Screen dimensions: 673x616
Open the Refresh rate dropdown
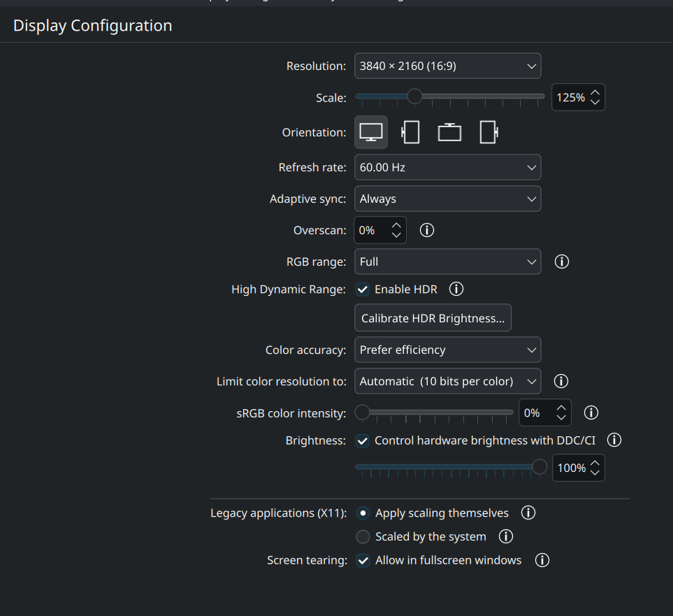(x=448, y=167)
